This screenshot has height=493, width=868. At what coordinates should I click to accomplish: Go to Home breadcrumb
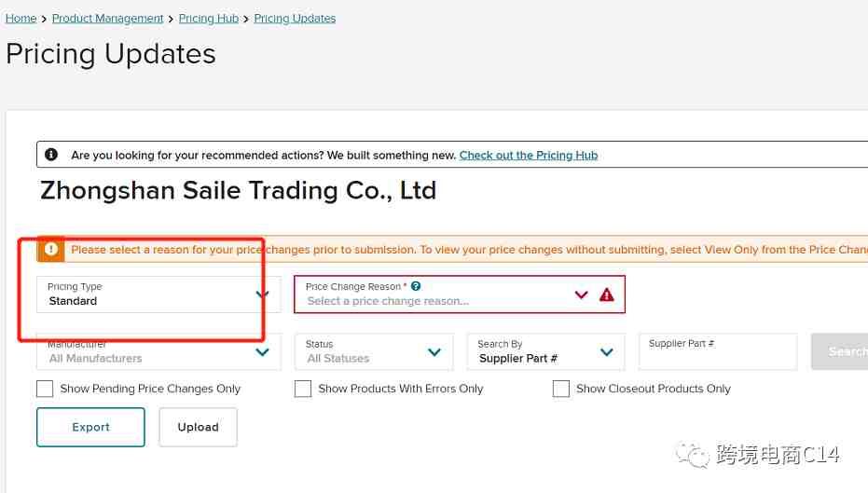pyautogui.click(x=21, y=19)
